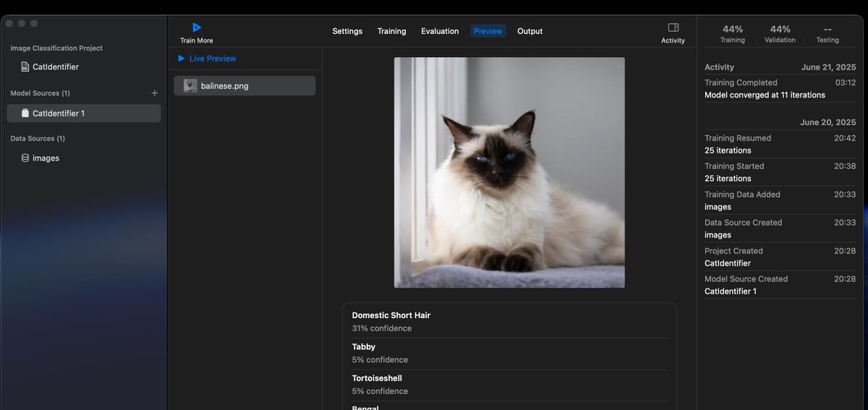Click the Activity heading in right panel
868x410 pixels.
(719, 67)
